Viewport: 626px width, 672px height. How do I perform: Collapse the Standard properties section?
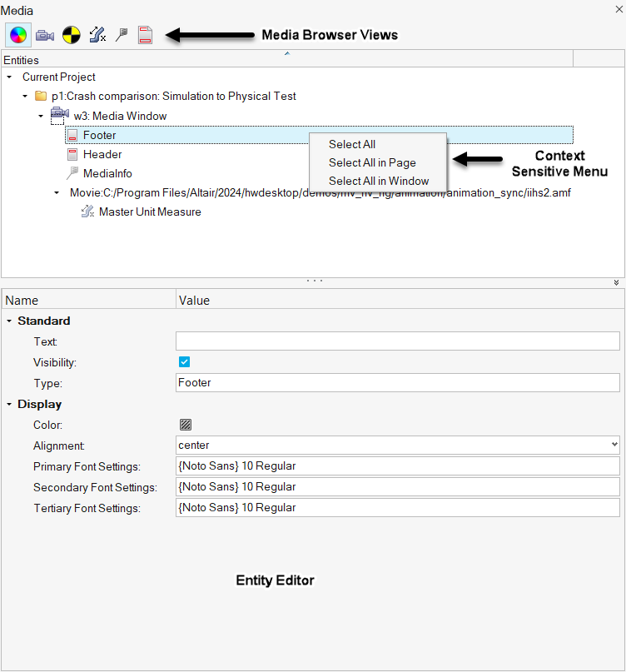[9, 321]
